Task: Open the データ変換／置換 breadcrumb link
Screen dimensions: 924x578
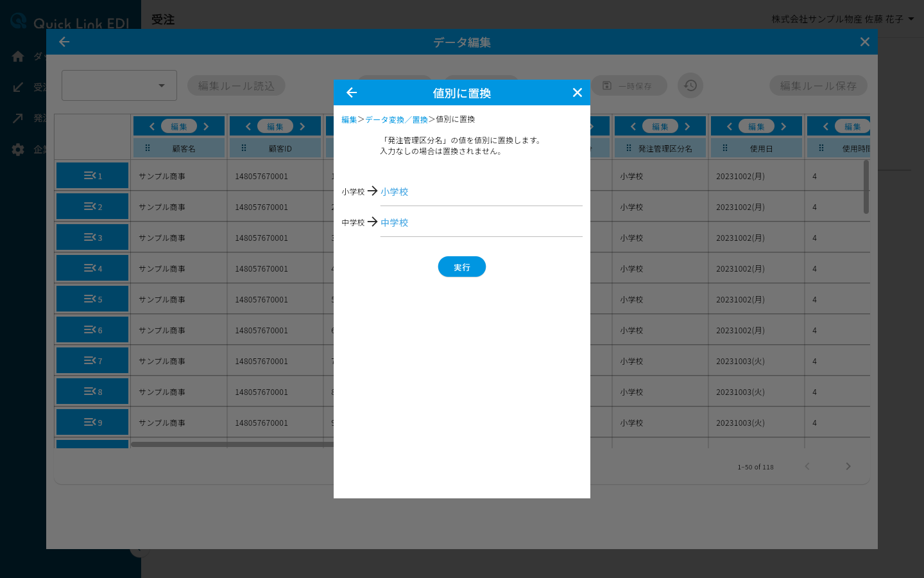Action: [x=397, y=119]
